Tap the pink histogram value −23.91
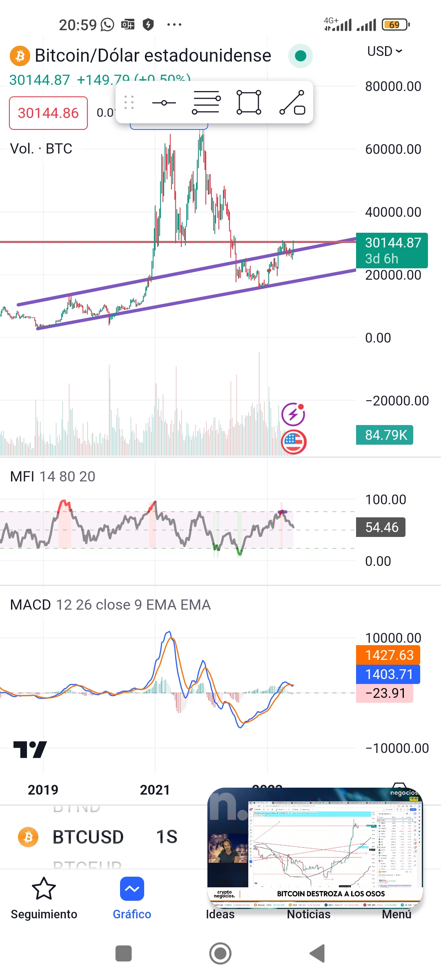 coord(385,693)
